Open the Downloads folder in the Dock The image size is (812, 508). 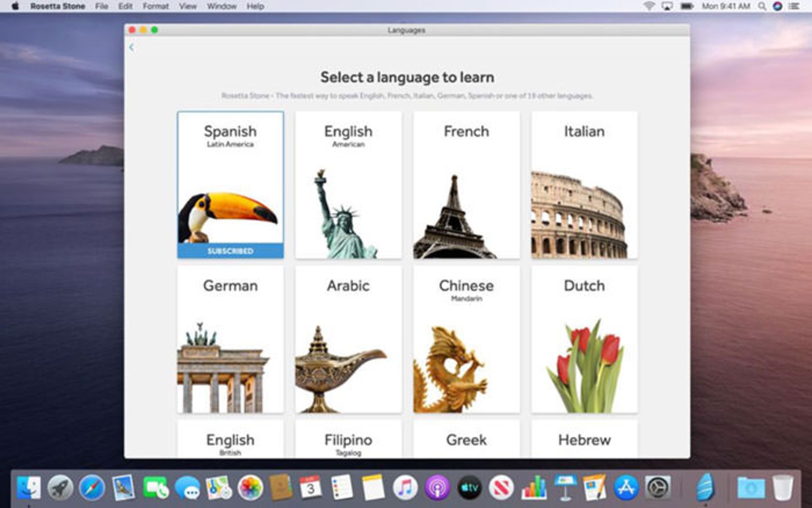751,488
